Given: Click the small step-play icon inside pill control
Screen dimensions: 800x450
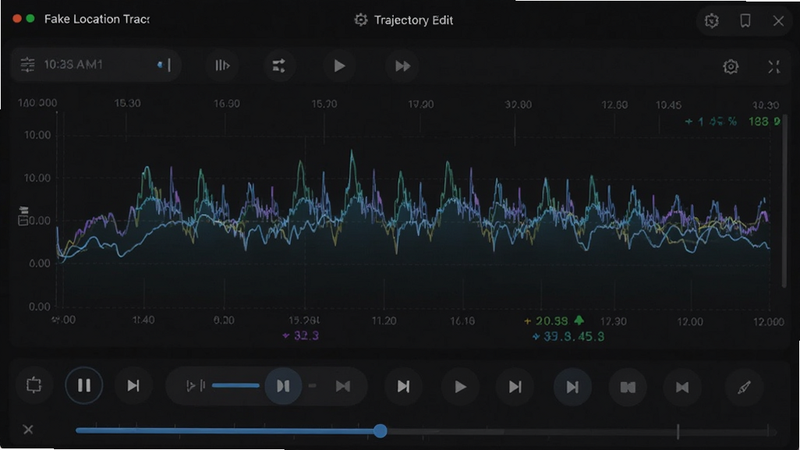Looking at the screenshot, I should tap(195, 386).
